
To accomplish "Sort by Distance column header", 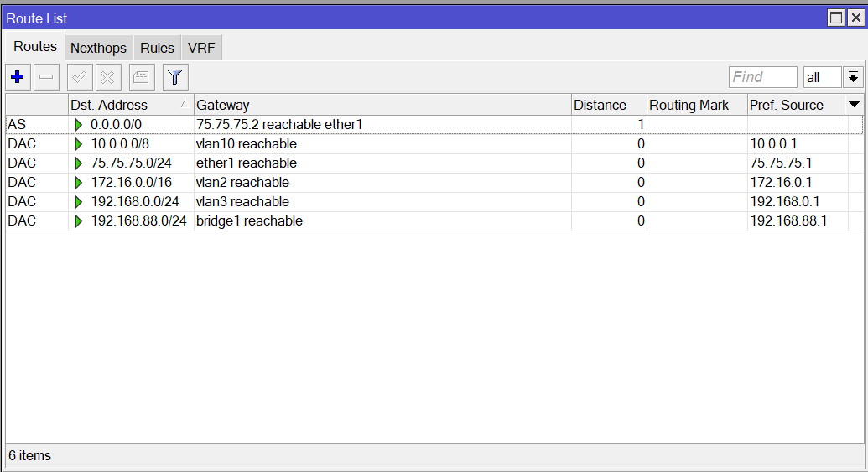I will 609,105.
